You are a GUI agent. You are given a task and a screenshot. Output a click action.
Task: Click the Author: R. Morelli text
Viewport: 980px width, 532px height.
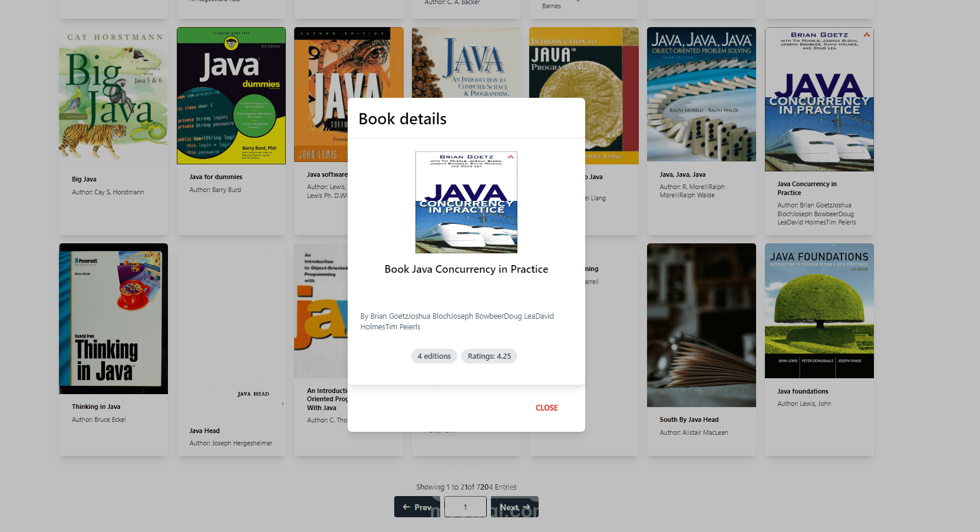tap(692, 191)
